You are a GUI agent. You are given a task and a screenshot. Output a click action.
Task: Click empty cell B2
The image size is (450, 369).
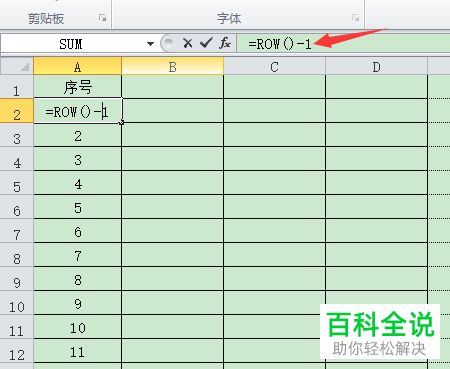coord(173,111)
